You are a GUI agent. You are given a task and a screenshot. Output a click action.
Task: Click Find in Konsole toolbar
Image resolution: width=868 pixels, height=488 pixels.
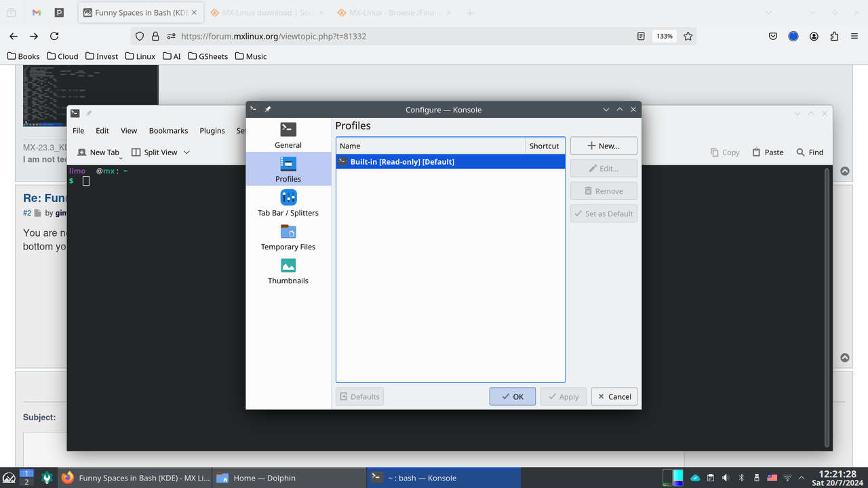tap(810, 152)
